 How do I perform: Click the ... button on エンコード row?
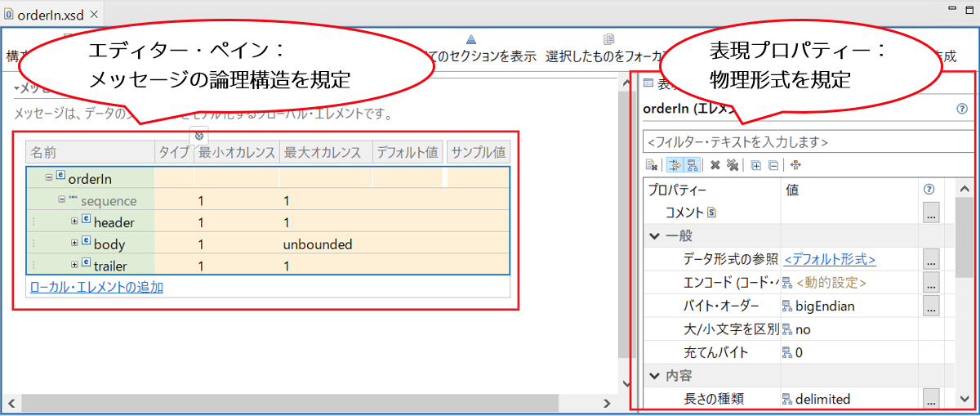932,283
